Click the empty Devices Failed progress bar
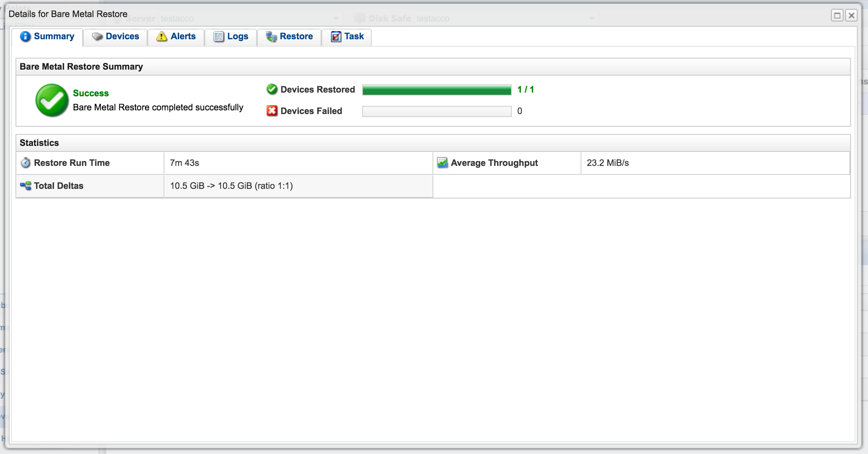The width and height of the screenshot is (868, 454). pyautogui.click(x=437, y=111)
